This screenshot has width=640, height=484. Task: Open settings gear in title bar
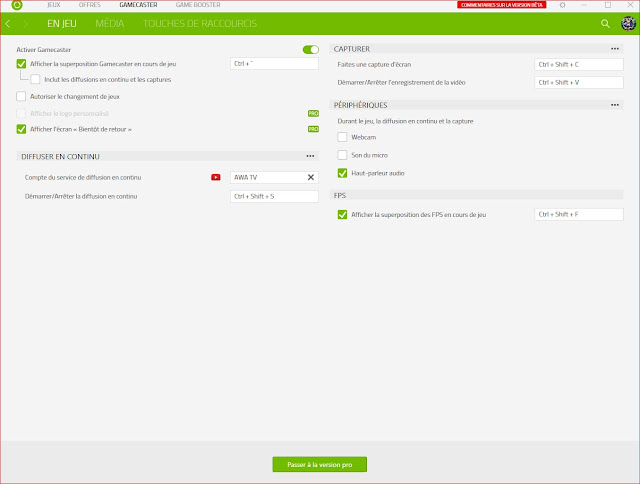coord(562,5)
